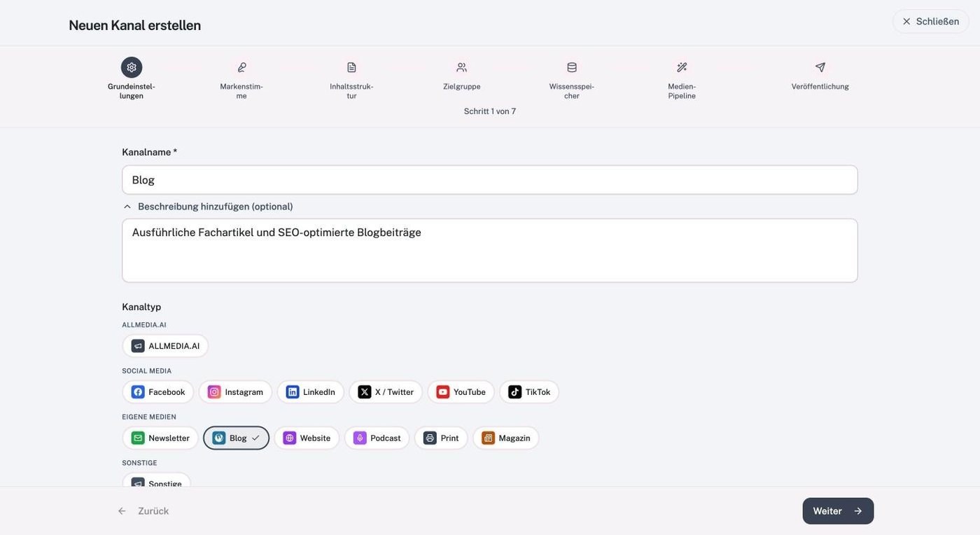Choose LinkedIn channel type
Viewport: 980px width, 535px height.
311,392
